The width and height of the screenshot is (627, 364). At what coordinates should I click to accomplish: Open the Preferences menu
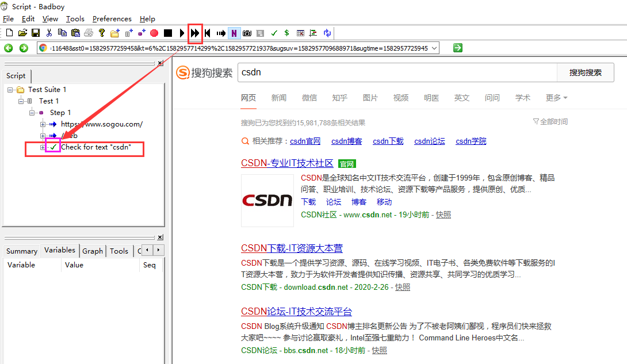(112, 19)
